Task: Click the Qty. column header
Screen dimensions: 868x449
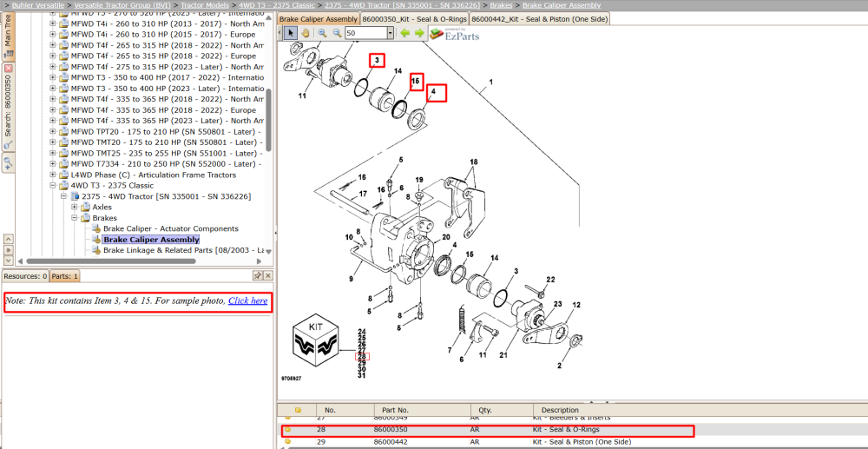Action: (x=501, y=410)
